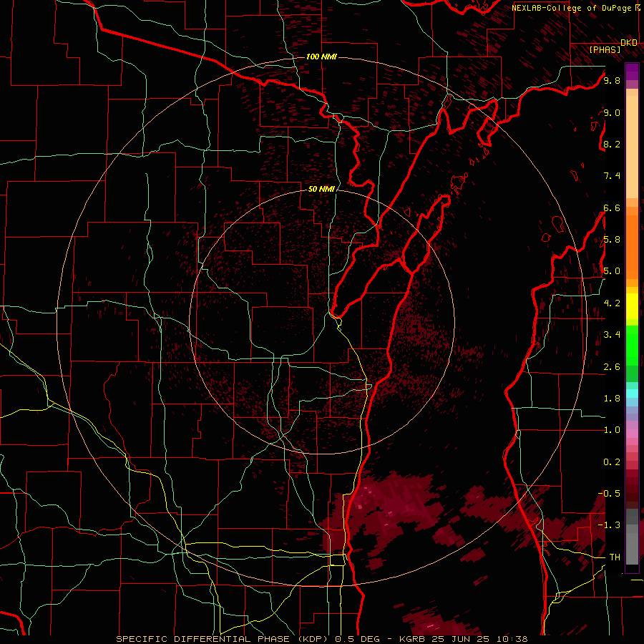Click the 4.2 scale label
This screenshot has height=644, width=644.
[x=612, y=303]
